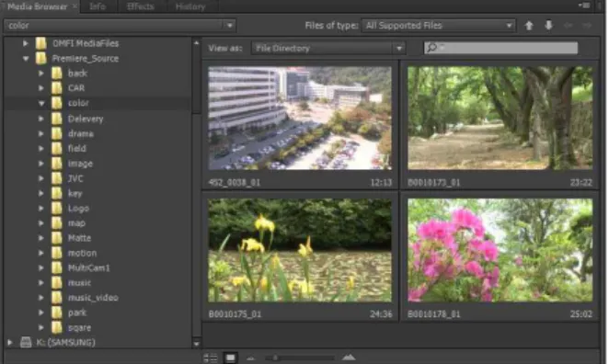Open the Files of type dropdown

(x=439, y=26)
